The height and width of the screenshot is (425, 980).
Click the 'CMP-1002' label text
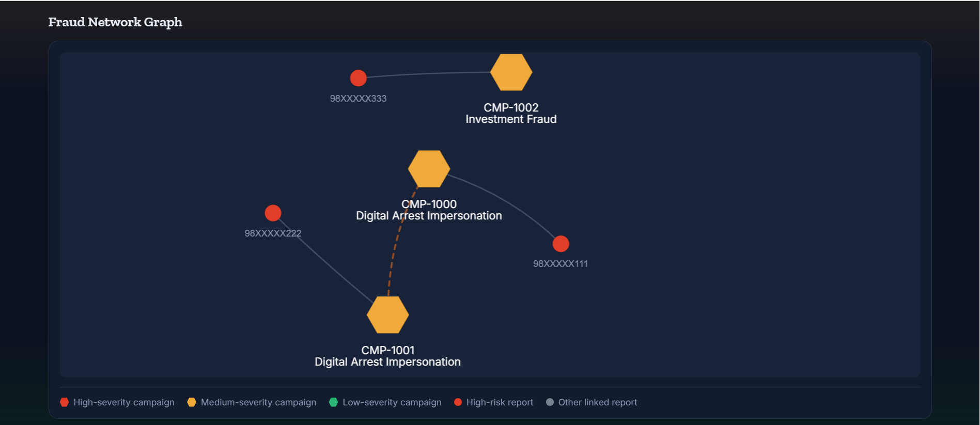point(511,107)
